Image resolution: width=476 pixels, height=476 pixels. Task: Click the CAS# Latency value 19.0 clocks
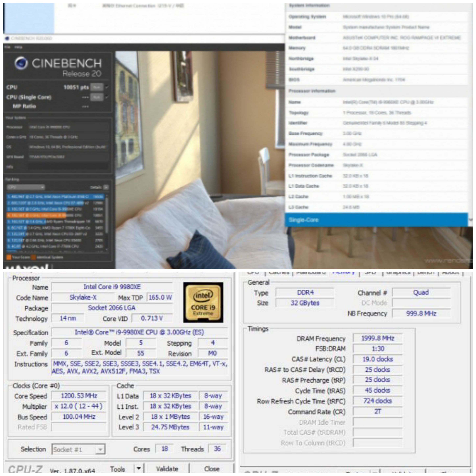(x=377, y=359)
